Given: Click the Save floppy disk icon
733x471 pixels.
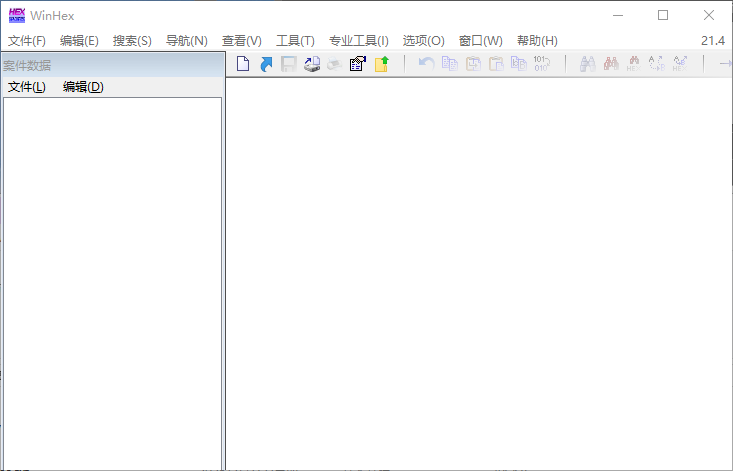Looking at the screenshot, I should pos(288,64).
